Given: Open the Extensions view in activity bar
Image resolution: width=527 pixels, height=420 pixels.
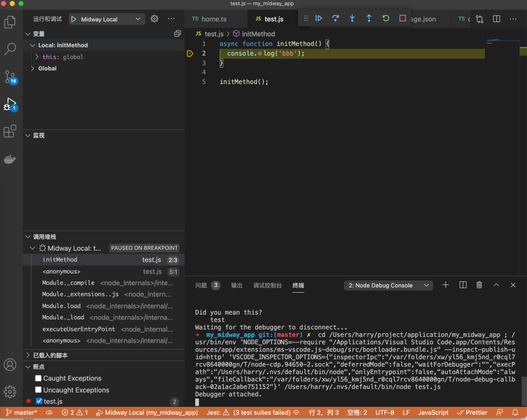Looking at the screenshot, I should pyautogui.click(x=10, y=132).
